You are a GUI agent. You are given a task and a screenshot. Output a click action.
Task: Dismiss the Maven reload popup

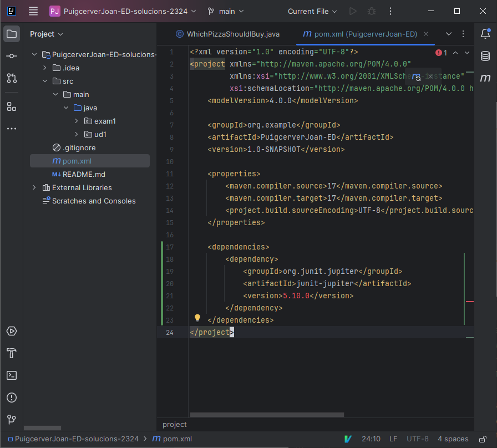(430, 77)
